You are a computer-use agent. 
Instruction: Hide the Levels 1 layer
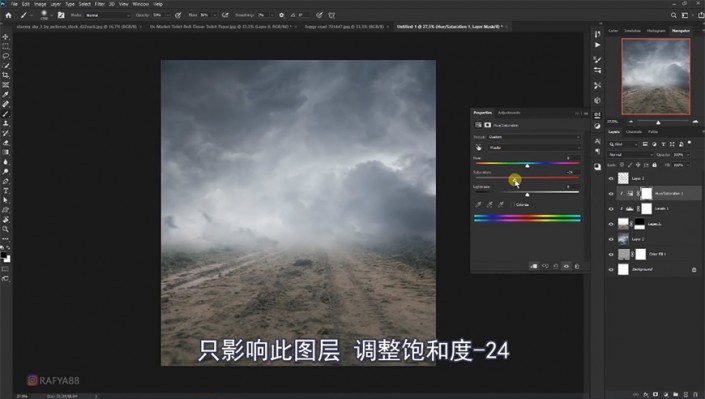tap(611, 209)
